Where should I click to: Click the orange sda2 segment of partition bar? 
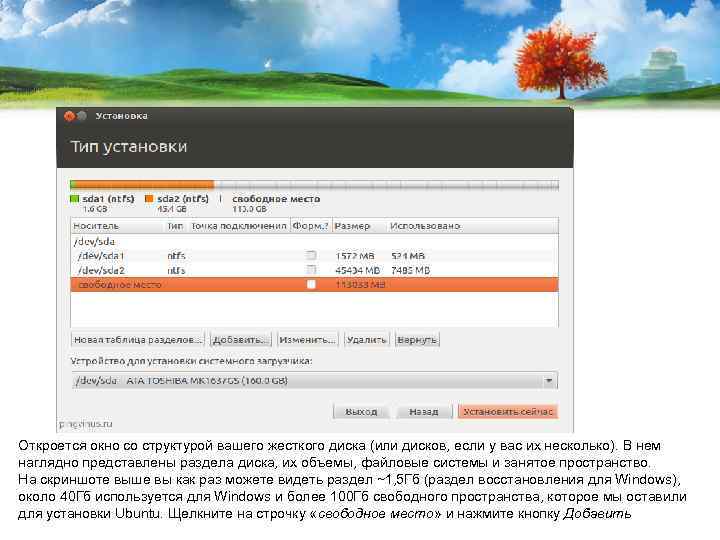click(144, 185)
